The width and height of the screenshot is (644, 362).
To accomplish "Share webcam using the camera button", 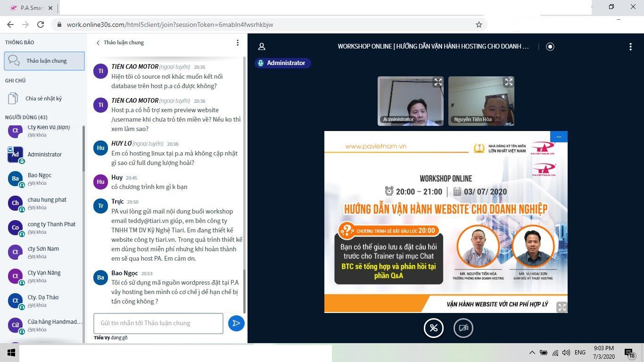I will tap(463, 328).
